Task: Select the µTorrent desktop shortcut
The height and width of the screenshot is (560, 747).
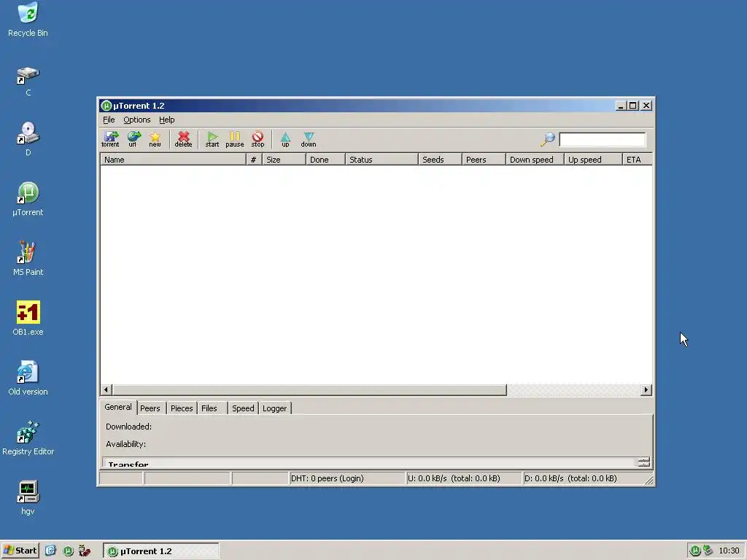Action: (28, 200)
